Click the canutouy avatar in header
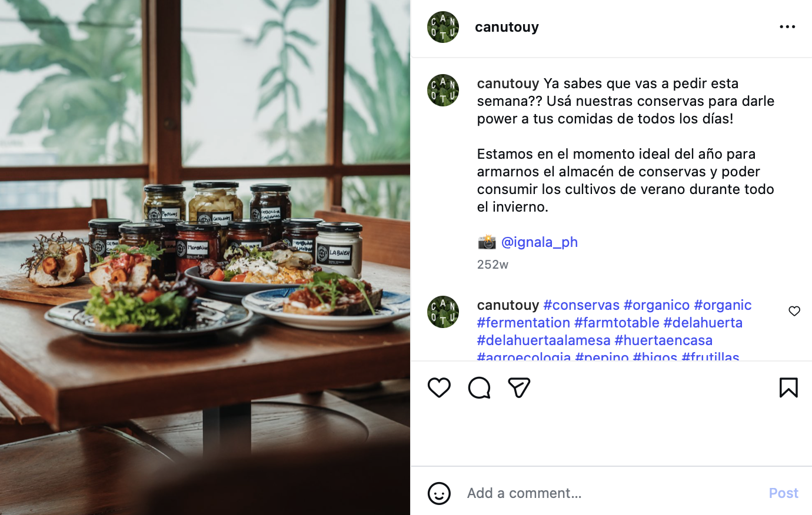 coord(443,27)
